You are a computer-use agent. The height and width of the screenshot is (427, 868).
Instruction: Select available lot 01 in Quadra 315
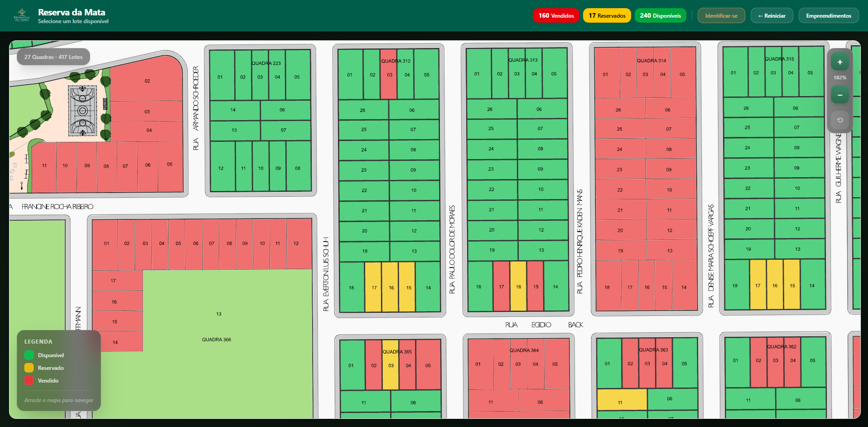(735, 72)
